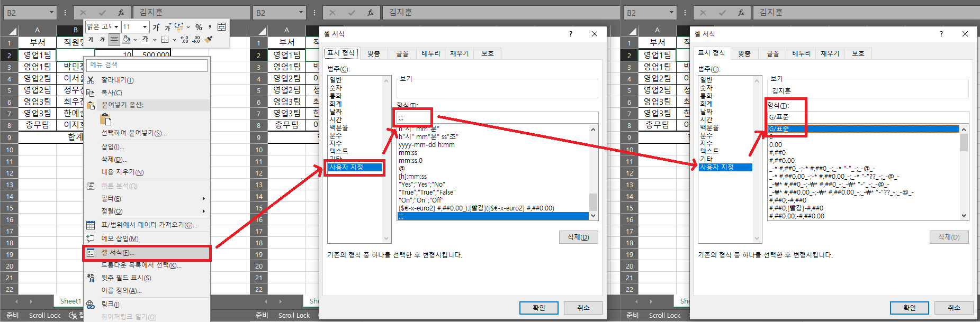Viewport: 980px width, 322px height.
Task: Toggle italic in the mini toolbar
Action: point(102,40)
